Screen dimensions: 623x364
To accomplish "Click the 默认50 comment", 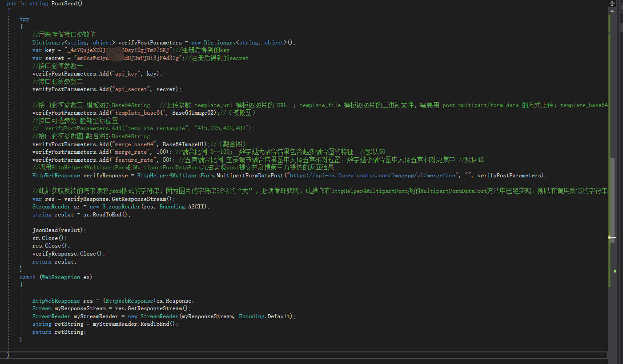I will click(373, 152).
